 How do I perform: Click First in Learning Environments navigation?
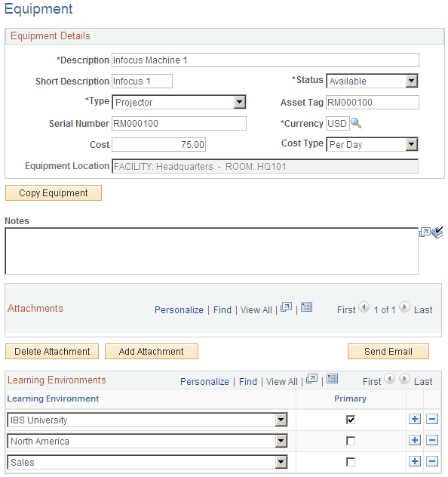click(372, 381)
